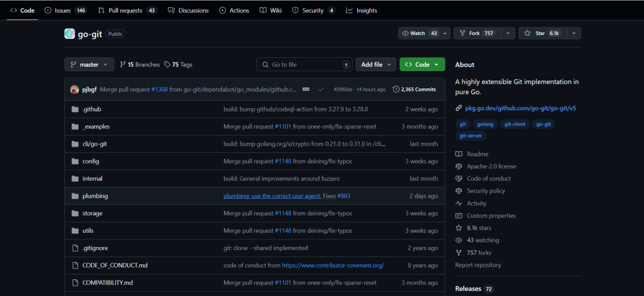The image size is (644, 296).
Task: Click the green check status icon
Action: click(321, 89)
